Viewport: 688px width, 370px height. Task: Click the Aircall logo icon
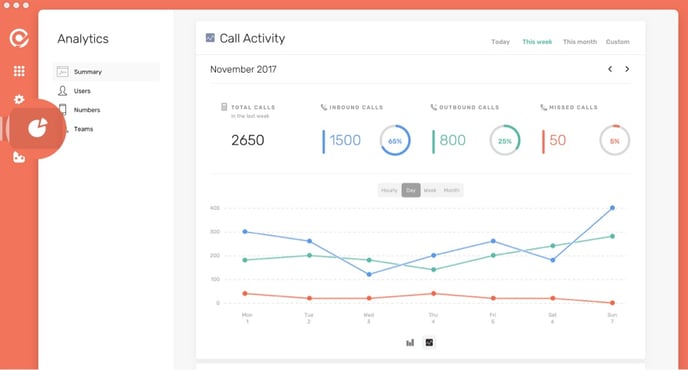pos(19,38)
